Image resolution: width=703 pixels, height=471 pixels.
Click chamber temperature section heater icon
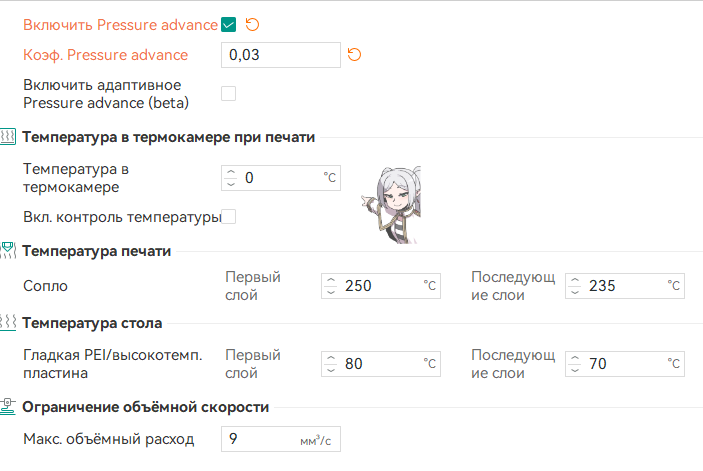(x=8, y=137)
